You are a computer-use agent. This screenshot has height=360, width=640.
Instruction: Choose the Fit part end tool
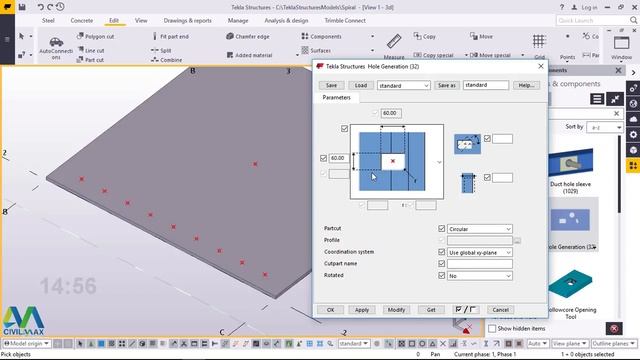[x=170, y=36]
